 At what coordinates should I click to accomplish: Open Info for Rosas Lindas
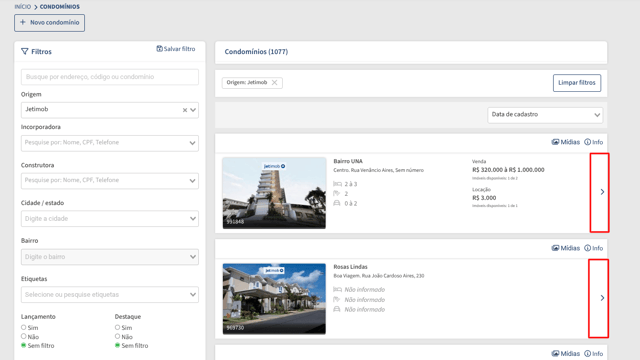pyautogui.click(x=593, y=248)
